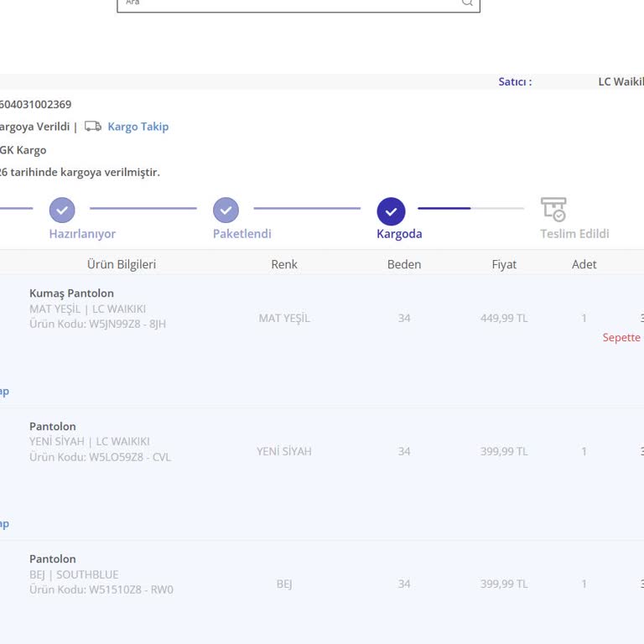The image size is (644, 644).
Task: Click the Hazırlanıyor step label
Action: tap(82, 234)
